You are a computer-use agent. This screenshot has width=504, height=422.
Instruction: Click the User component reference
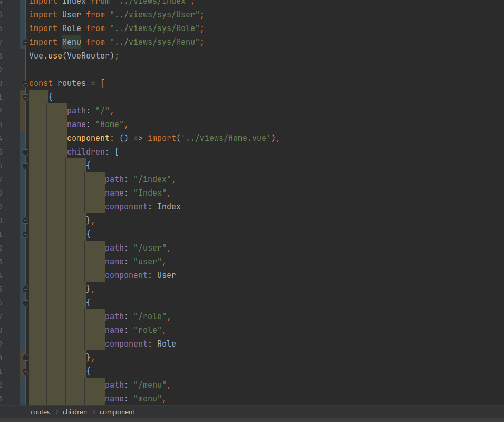click(x=167, y=275)
